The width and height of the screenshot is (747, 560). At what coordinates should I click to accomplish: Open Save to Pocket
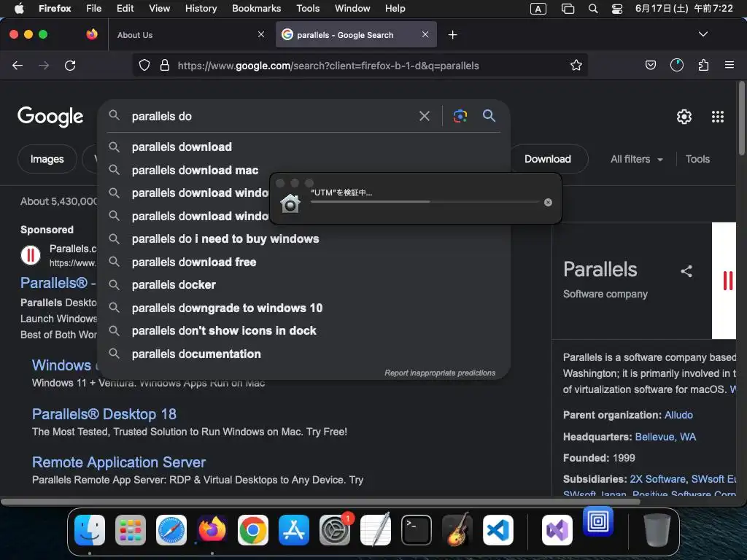(650, 65)
